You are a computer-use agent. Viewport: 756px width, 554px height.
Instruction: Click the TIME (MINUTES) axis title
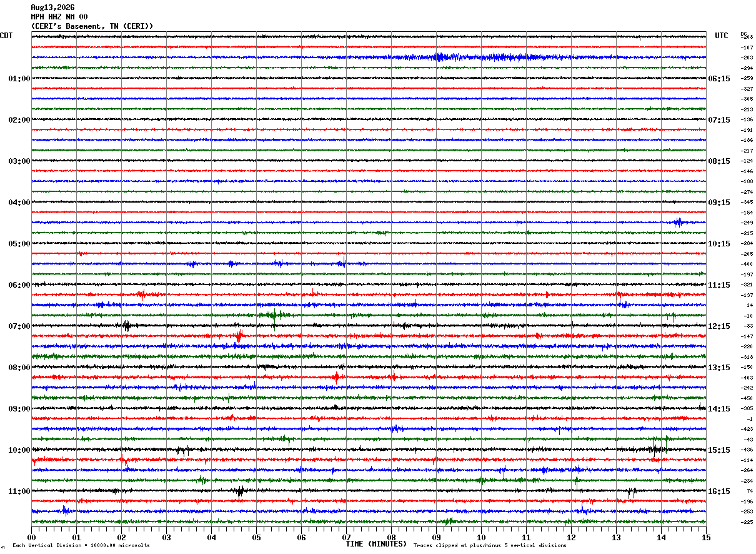(x=376, y=544)
